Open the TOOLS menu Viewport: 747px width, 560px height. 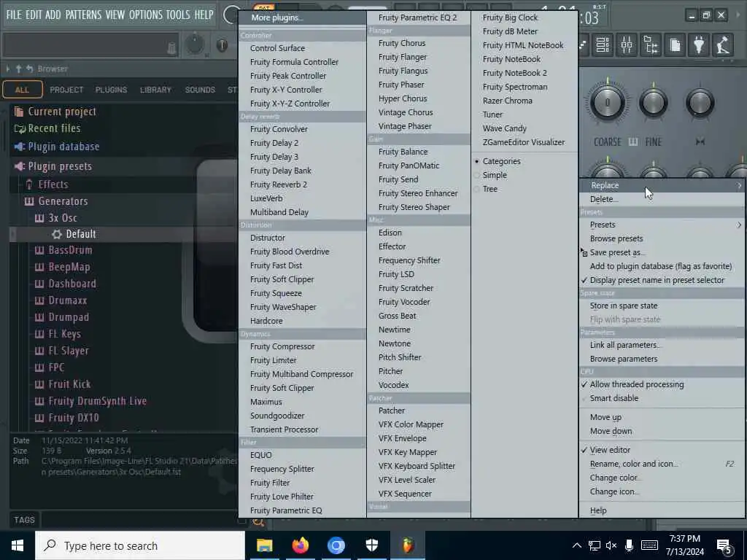[178, 15]
